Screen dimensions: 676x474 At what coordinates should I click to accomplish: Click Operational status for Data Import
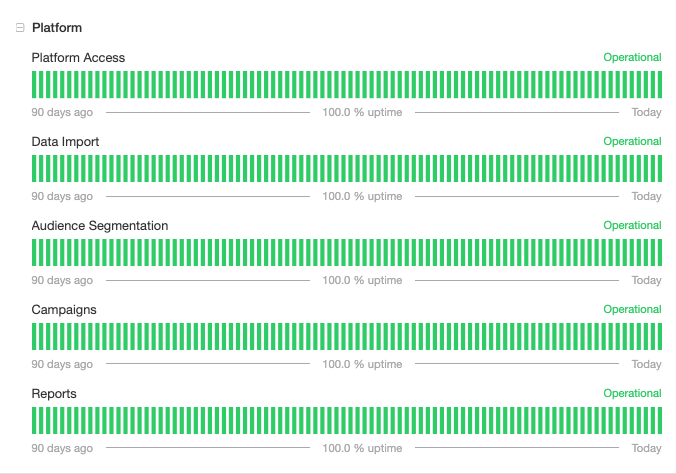(632, 141)
